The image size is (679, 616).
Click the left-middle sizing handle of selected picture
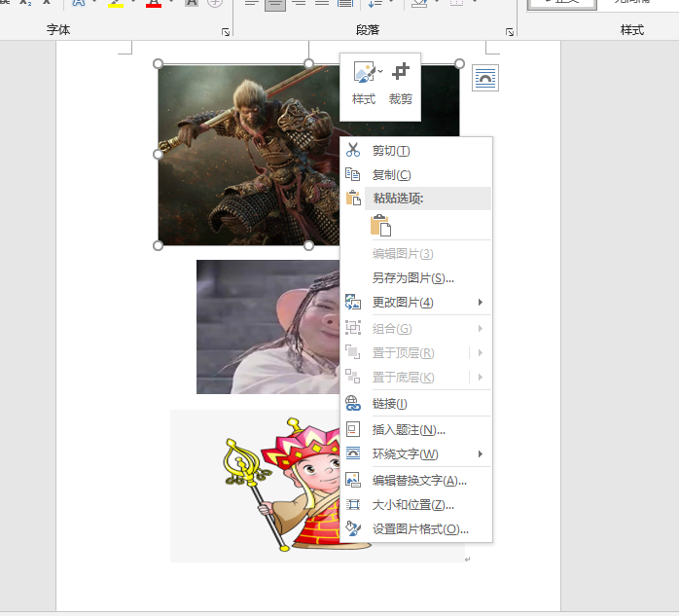point(158,154)
